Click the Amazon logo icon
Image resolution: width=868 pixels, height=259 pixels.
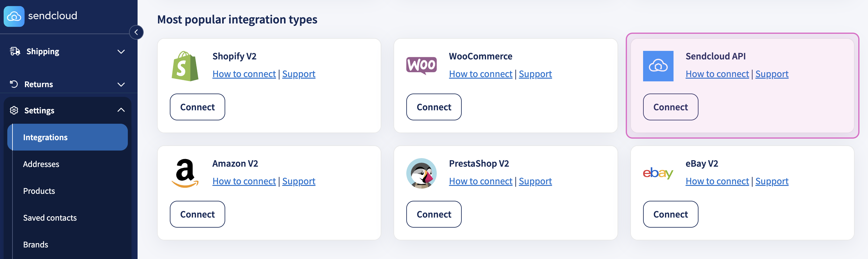click(x=185, y=173)
